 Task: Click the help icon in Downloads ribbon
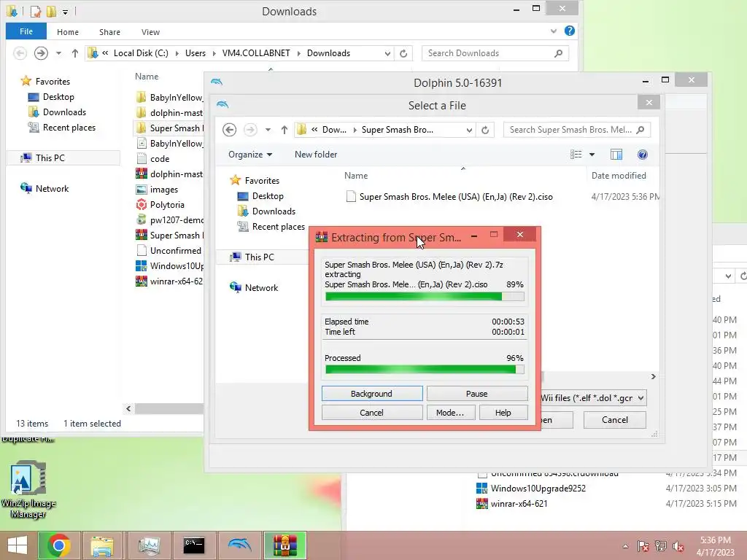[569, 31]
